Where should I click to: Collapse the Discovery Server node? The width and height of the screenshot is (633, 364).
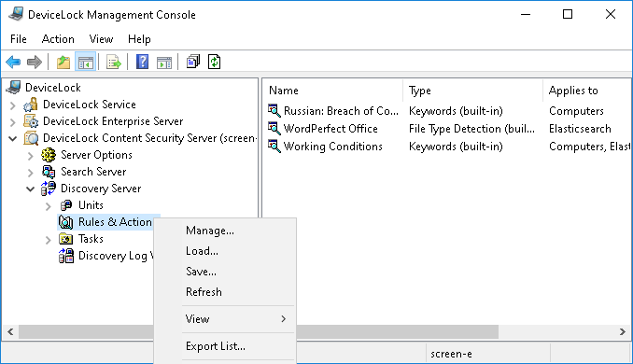(x=30, y=189)
